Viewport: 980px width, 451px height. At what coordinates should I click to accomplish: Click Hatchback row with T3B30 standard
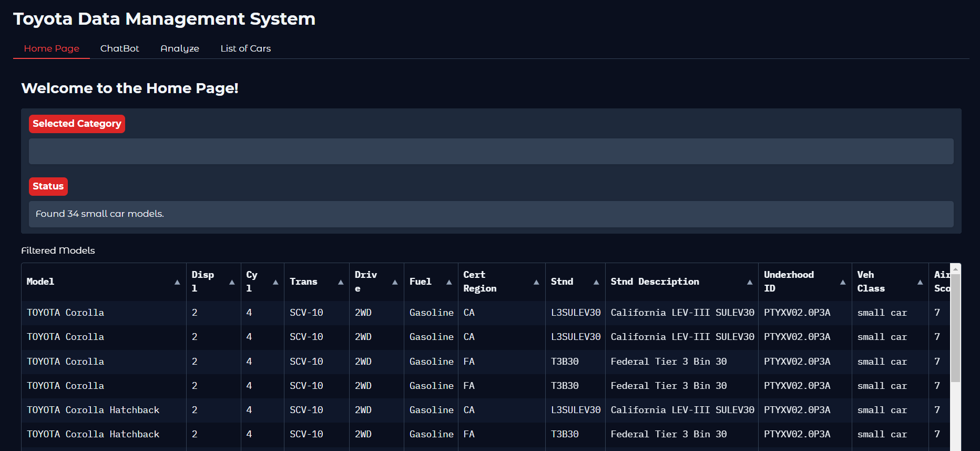tap(486, 434)
